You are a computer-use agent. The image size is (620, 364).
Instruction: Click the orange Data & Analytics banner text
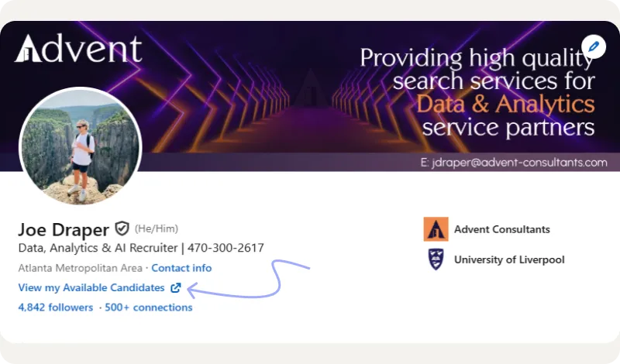(x=505, y=103)
